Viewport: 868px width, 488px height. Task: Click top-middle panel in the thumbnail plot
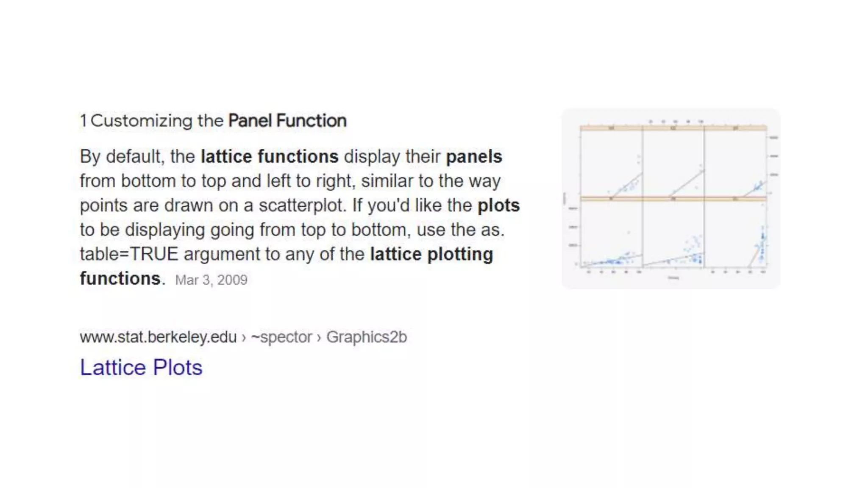[x=673, y=163]
